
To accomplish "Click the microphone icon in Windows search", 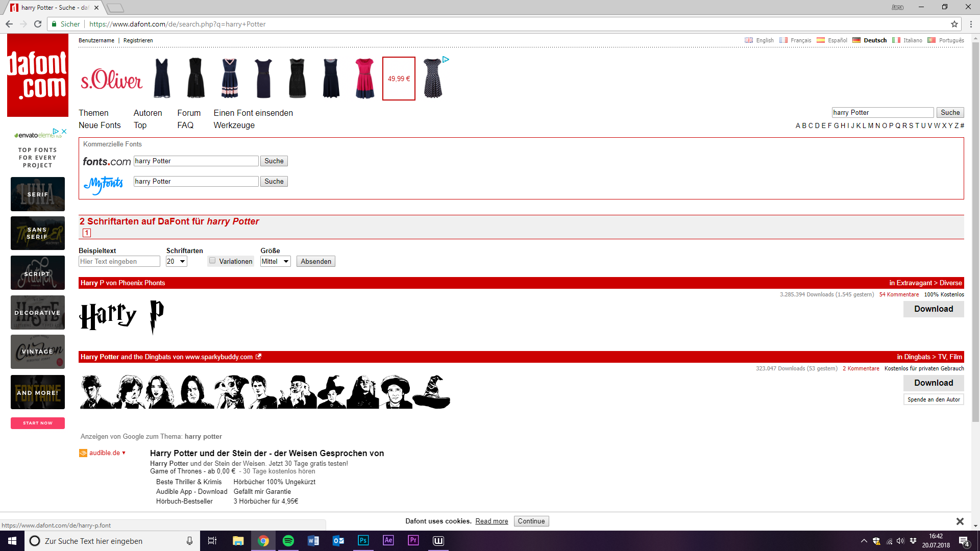I will pyautogui.click(x=189, y=541).
